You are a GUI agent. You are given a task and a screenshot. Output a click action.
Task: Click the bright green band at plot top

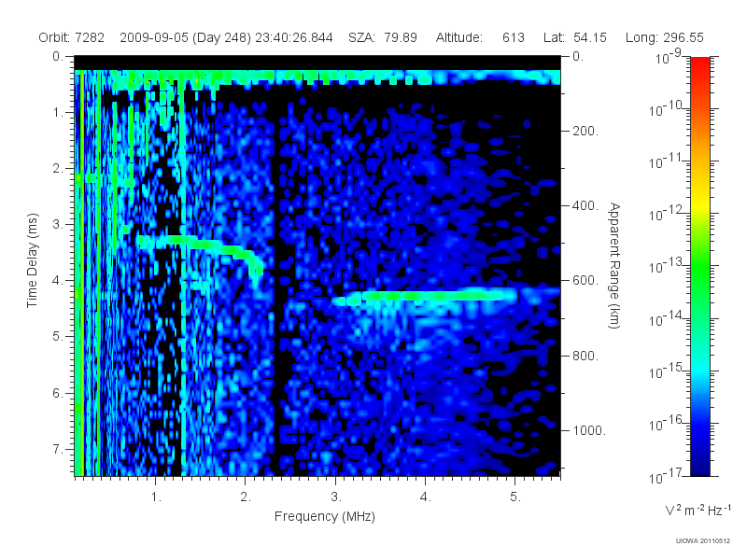click(x=317, y=77)
